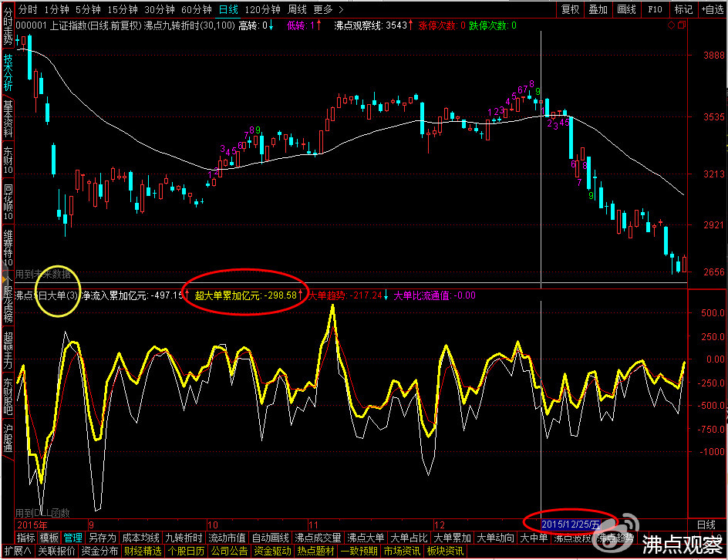Click the 标记 mark button
Viewport: 728px width, 560px height.
click(x=683, y=9)
